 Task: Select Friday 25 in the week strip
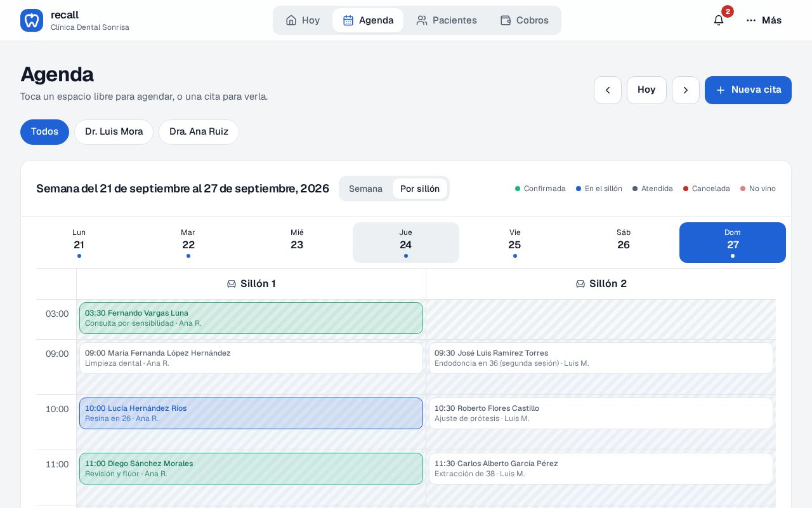514,243
